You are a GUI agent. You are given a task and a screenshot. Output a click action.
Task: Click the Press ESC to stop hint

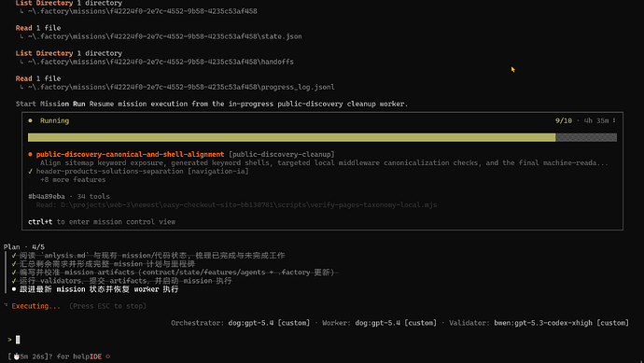point(107,306)
